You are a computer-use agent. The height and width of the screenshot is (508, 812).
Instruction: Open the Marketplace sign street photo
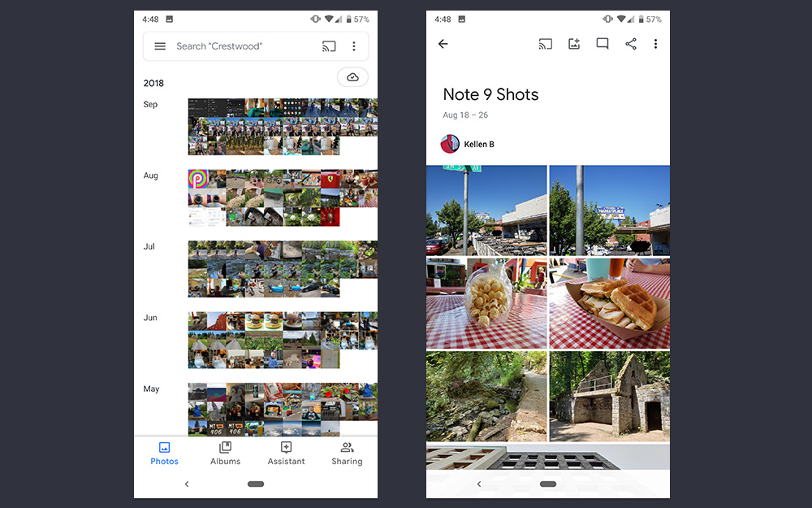tap(610, 211)
